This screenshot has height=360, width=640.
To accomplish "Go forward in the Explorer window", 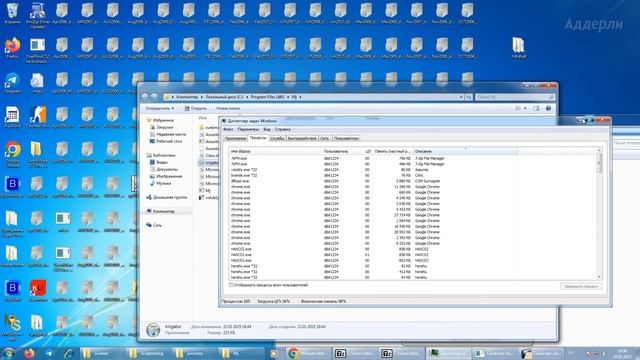I will (154, 97).
